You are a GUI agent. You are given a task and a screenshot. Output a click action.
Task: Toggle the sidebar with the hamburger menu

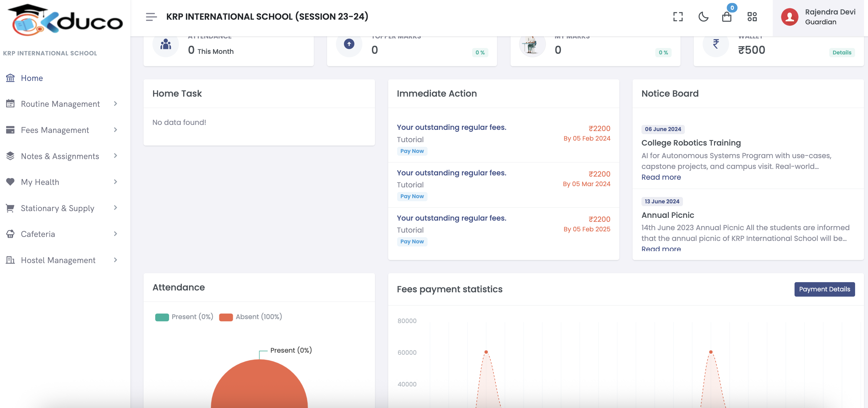tap(151, 17)
